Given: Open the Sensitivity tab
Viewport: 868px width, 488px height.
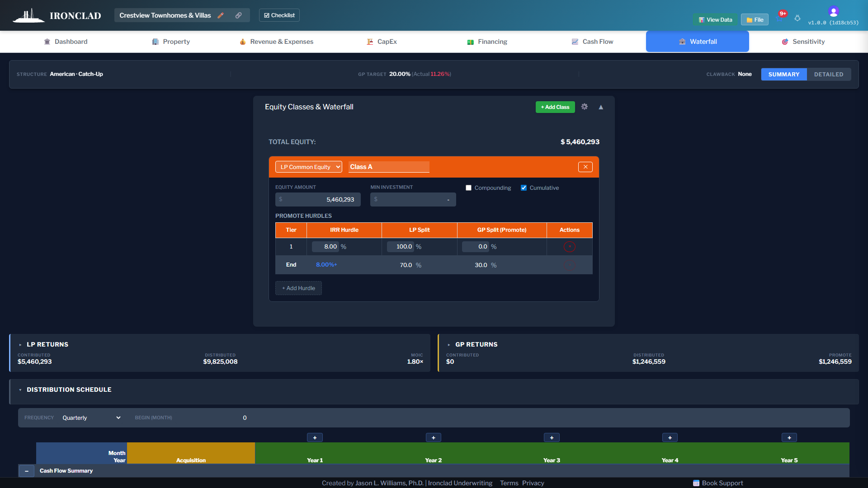Looking at the screenshot, I should click(x=803, y=42).
